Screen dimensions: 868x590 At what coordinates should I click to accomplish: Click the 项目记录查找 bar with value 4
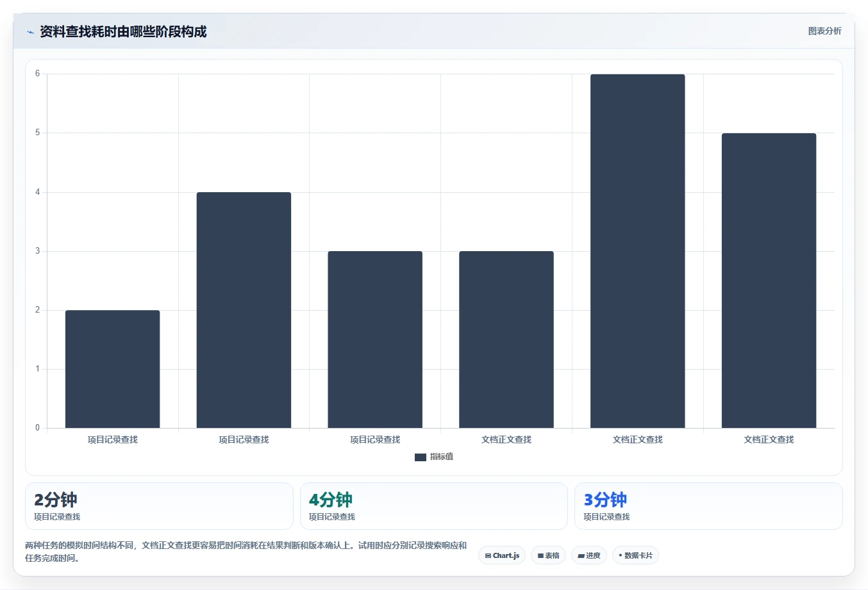(x=244, y=310)
